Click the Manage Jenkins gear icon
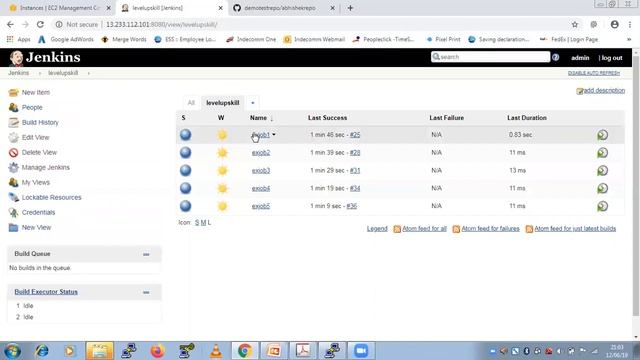640x360 pixels. (13, 167)
